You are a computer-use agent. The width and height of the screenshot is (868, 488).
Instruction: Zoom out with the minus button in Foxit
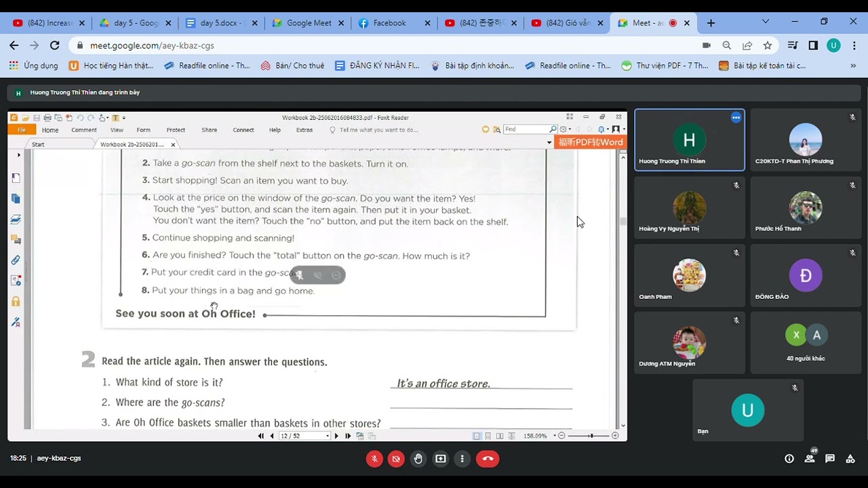[561, 436]
